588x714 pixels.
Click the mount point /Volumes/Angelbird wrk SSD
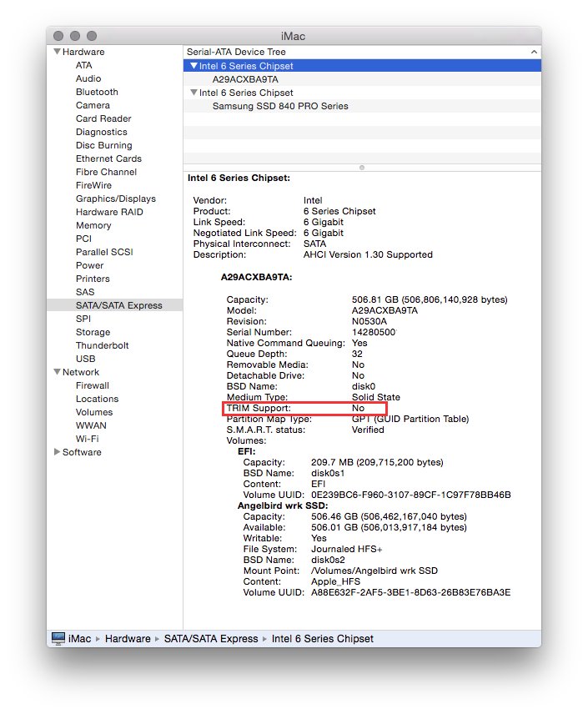pyautogui.click(x=374, y=571)
